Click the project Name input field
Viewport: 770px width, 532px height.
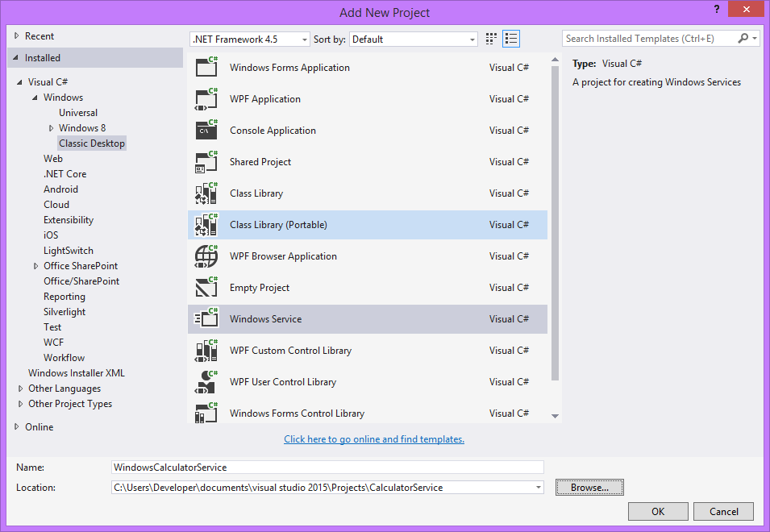coord(327,468)
